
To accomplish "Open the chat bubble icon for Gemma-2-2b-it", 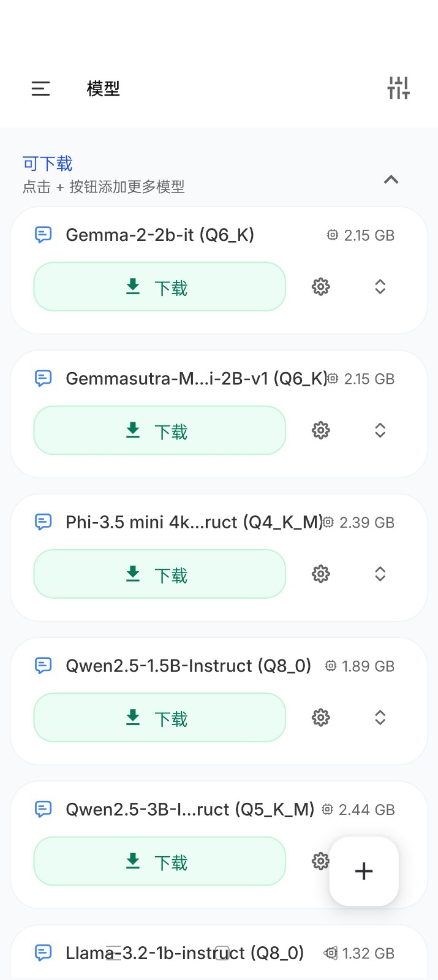I will [43, 235].
